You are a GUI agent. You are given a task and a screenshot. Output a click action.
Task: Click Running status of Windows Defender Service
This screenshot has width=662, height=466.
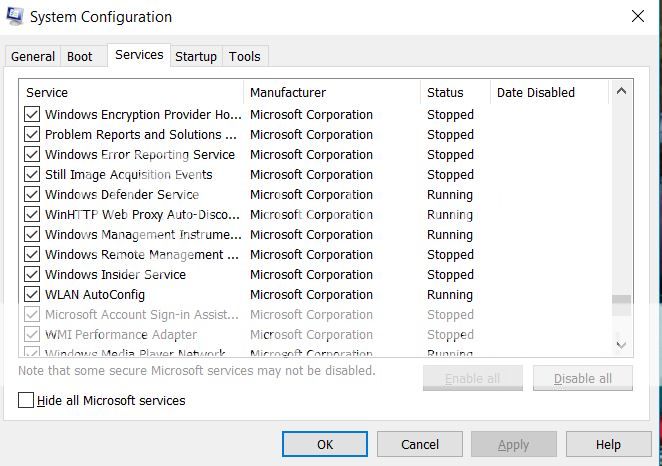click(450, 195)
